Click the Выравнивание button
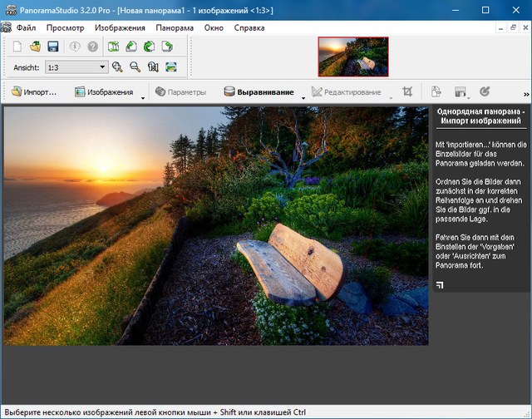The height and width of the screenshot is (419, 532). (259, 92)
